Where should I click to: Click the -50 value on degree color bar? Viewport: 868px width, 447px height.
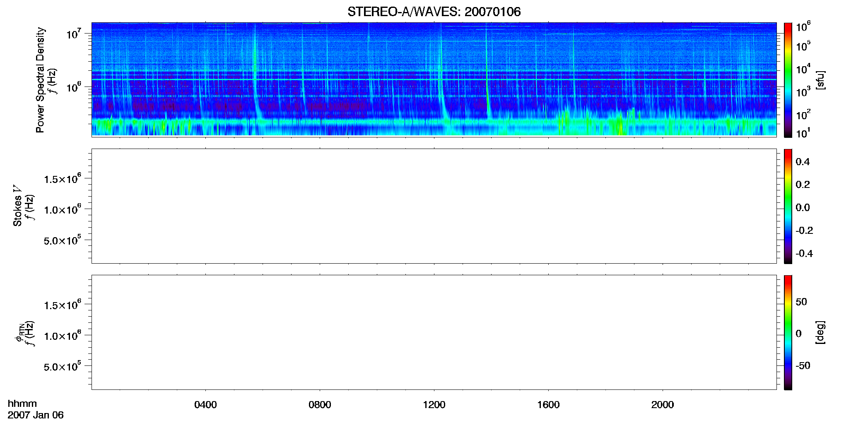803,365
